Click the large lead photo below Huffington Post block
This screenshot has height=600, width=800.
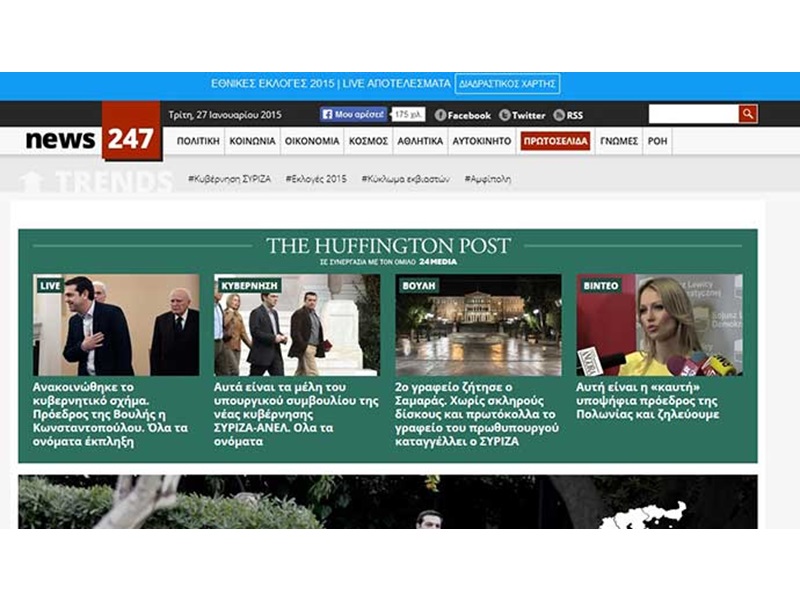point(388,502)
